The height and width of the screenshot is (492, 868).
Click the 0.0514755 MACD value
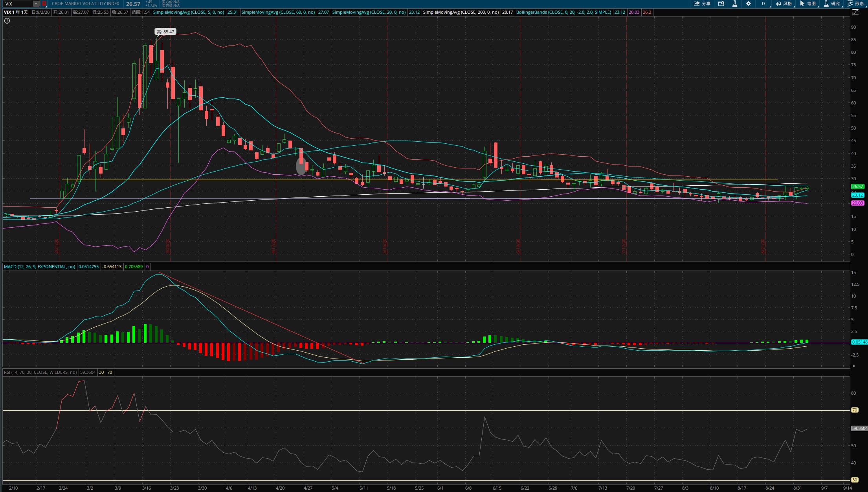[89, 267]
